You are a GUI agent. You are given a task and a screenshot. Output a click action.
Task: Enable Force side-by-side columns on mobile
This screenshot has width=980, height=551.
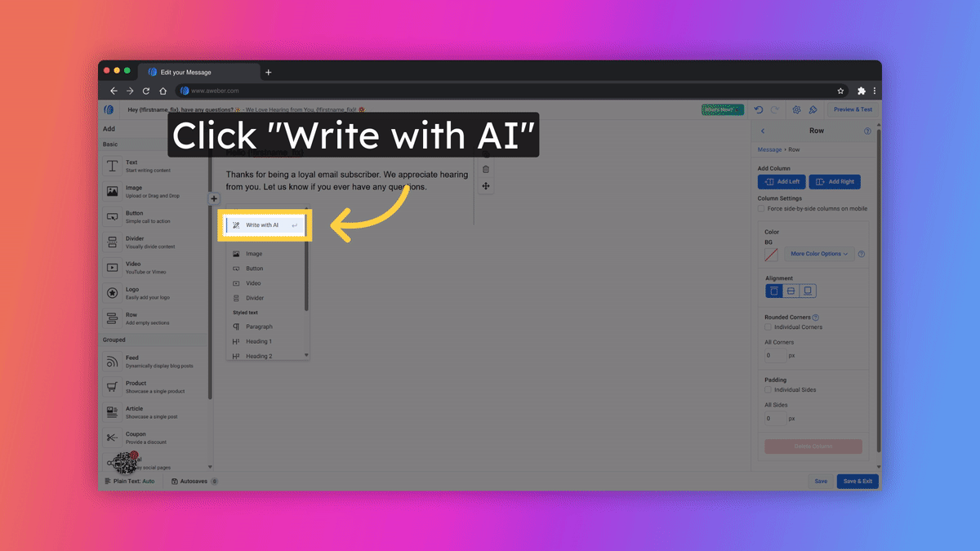pos(762,209)
